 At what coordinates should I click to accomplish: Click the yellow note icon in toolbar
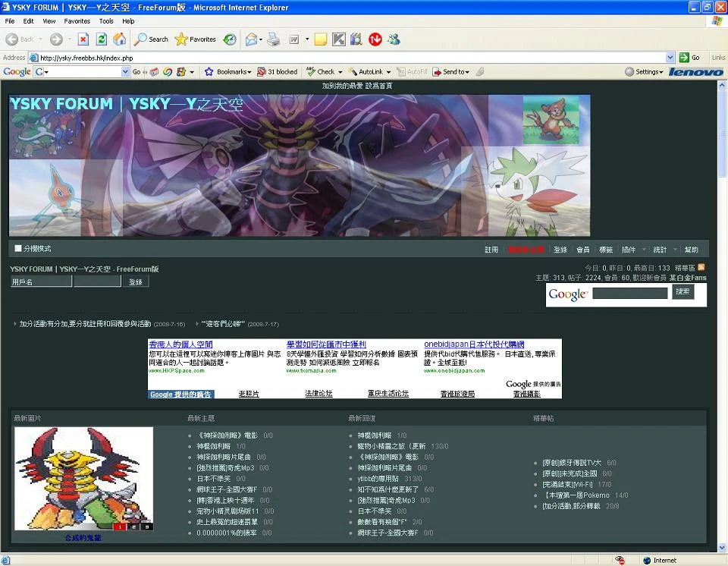[321, 39]
